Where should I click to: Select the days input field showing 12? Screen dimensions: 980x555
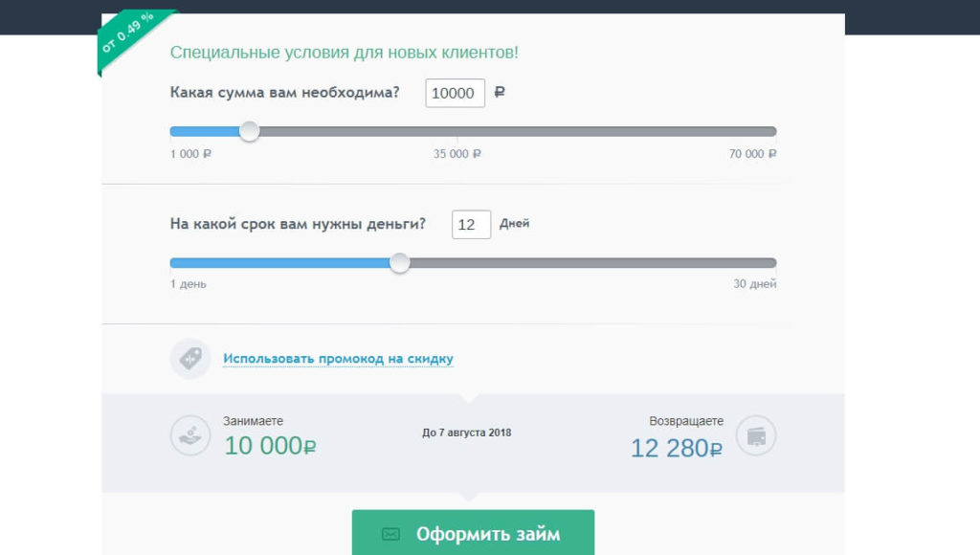(x=471, y=223)
